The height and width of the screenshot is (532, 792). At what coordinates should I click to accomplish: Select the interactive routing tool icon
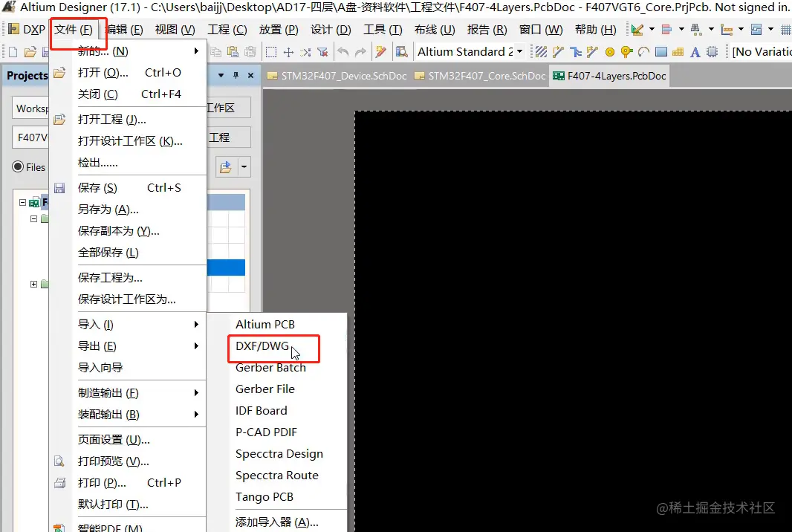pos(558,52)
